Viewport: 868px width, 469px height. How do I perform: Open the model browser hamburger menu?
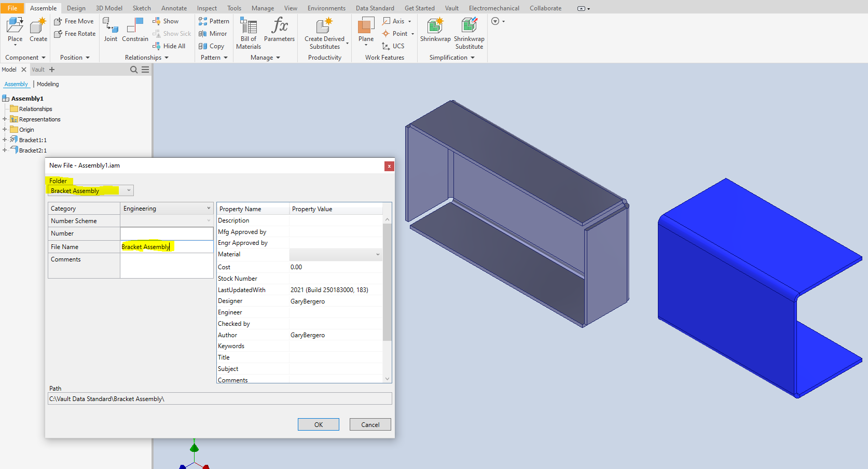[145, 70]
